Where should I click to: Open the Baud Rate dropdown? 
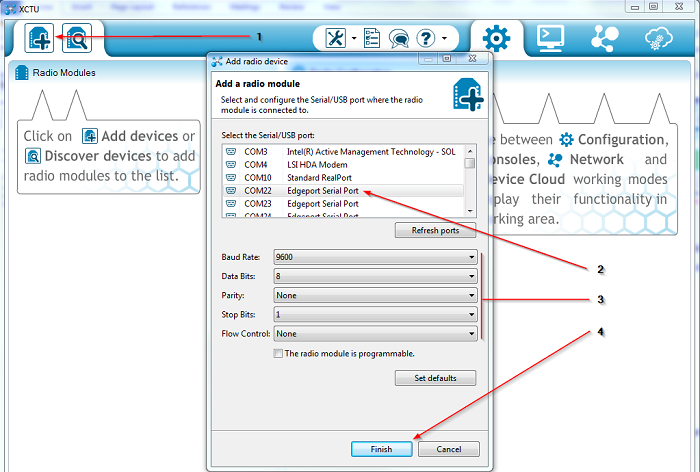(x=375, y=257)
